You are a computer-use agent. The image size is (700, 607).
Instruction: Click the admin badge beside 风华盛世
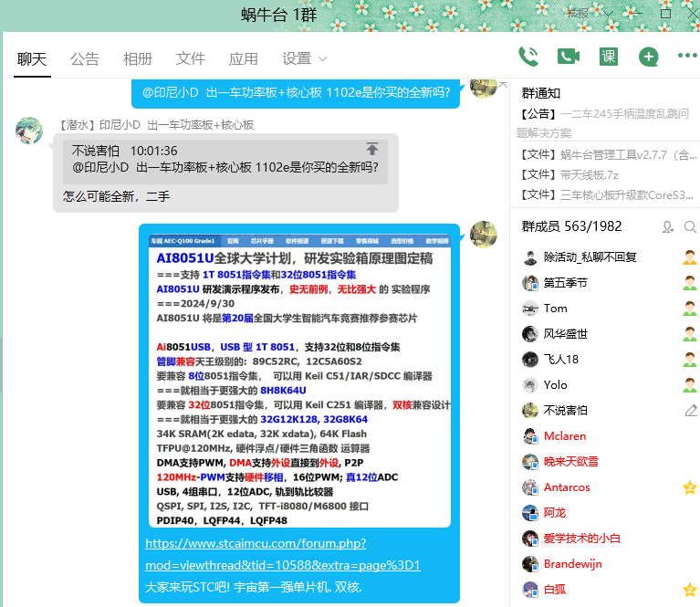pos(690,334)
